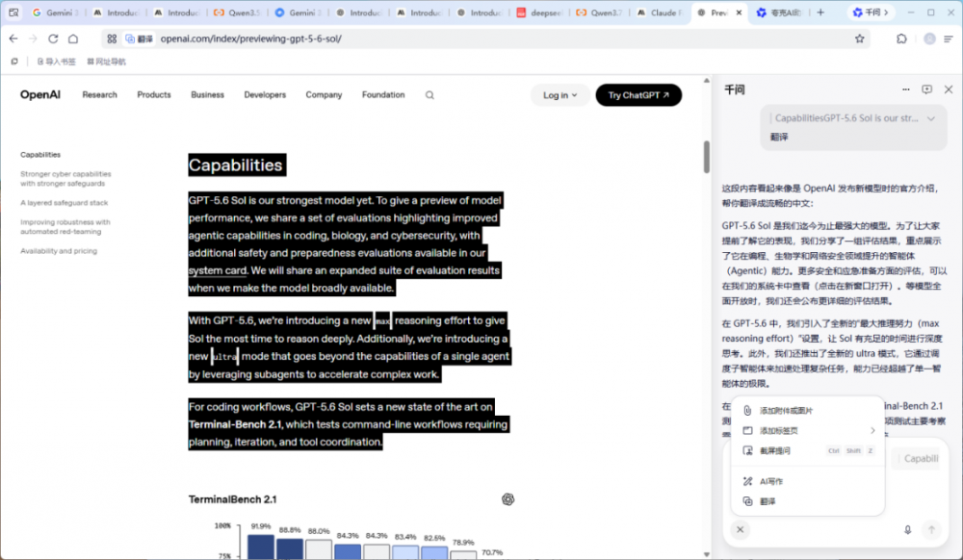This screenshot has height=560, width=963.
Task: Click the paperclip 添加附件或图片 option
Action: pos(808,410)
